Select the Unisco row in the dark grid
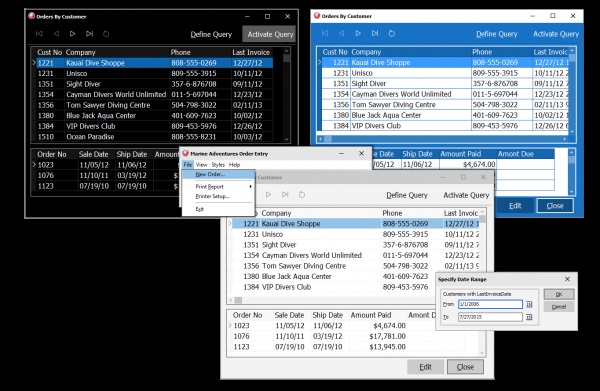600x391 pixels. [x=155, y=73]
